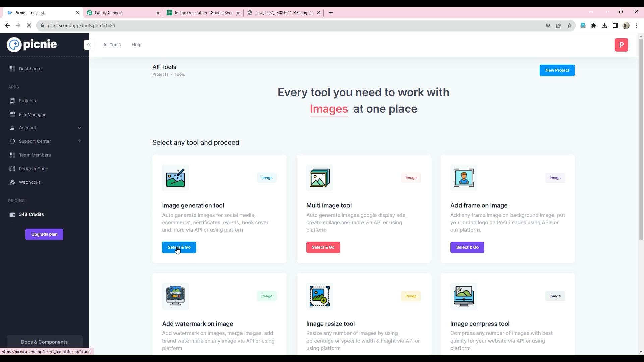Open the All Tools menu item

pos(112,45)
